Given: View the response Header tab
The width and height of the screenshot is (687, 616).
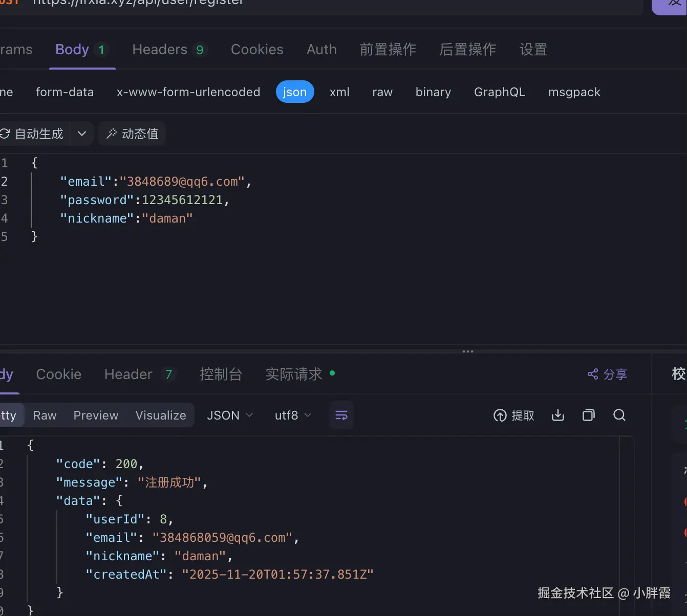Looking at the screenshot, I should coord(140,375).
